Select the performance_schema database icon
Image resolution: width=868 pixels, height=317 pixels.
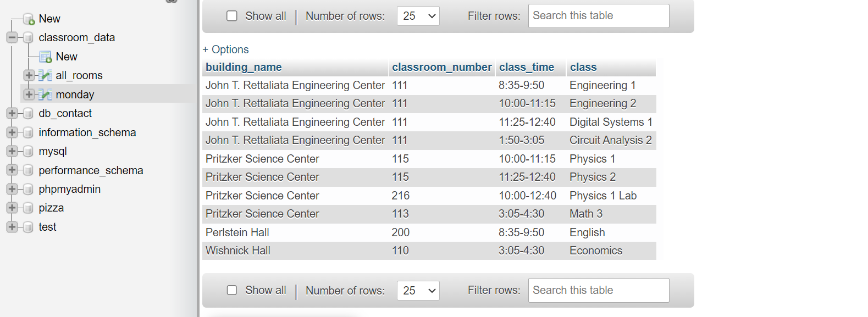pos(27,170)
